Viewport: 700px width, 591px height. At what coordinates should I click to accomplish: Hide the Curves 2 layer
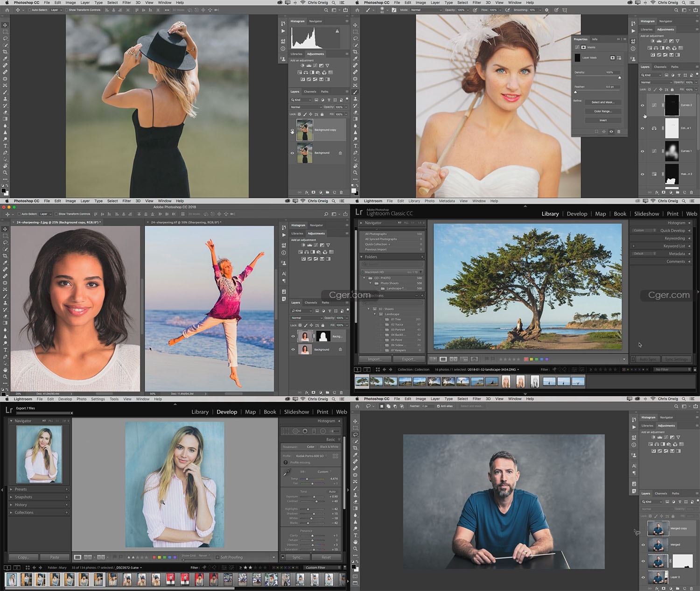[x=643, y=105]
